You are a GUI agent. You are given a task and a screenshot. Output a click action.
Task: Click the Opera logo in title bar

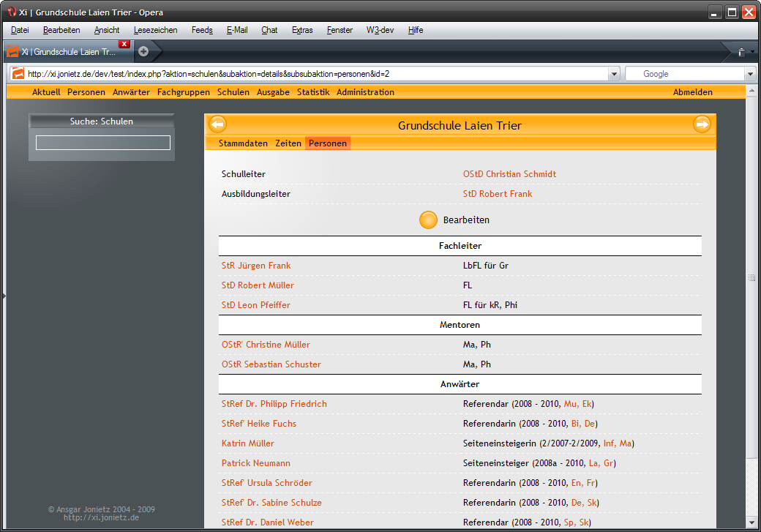pos(12,12)
